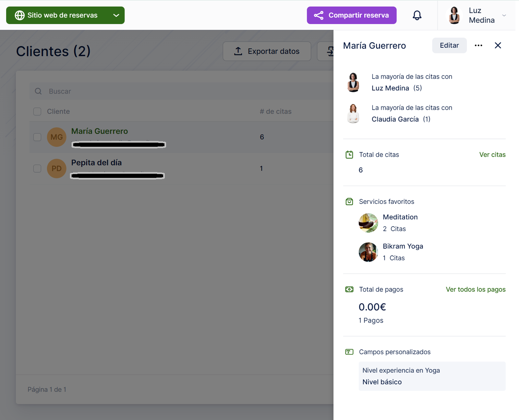The height and width of the screenshot is (420, 519).
Task: Click the Buscar search field
Action: pos(182,91)
